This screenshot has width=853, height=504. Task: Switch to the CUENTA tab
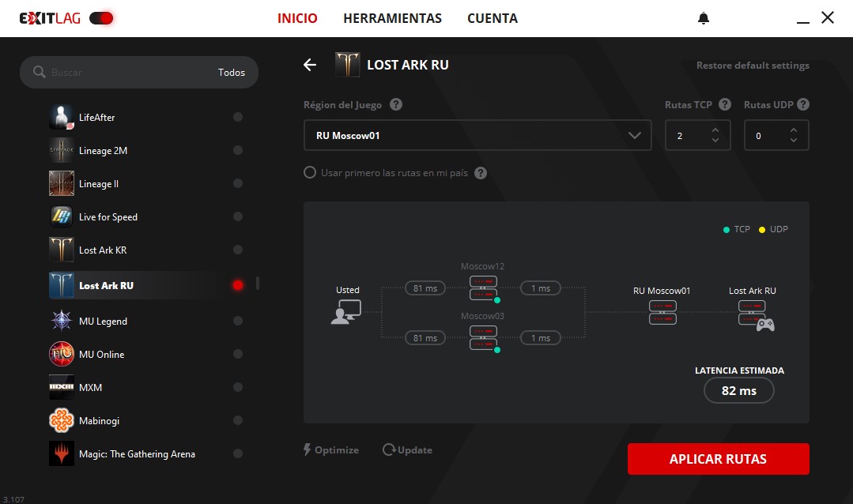492,18
